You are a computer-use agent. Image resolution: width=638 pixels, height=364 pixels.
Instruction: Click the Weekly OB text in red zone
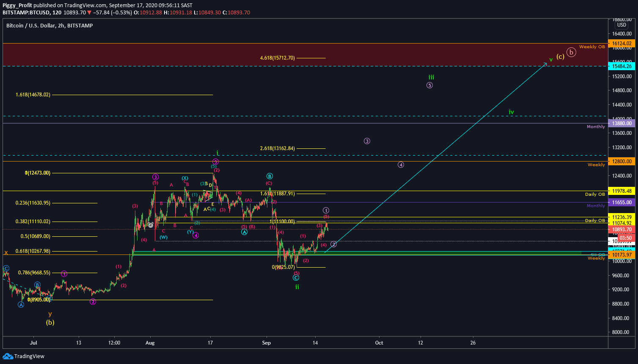[592, 47]
